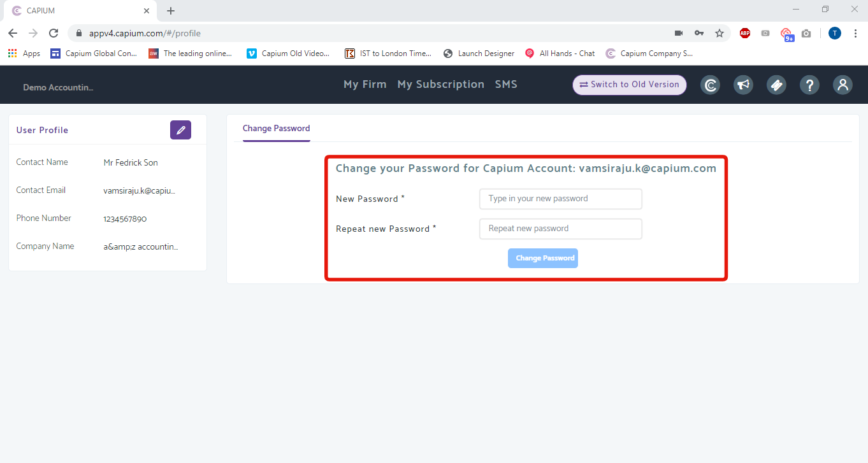The height and width of the screenshot is (463, 868).
Task: Open the extension with 9+ badge
Action: tap(787, 34)
